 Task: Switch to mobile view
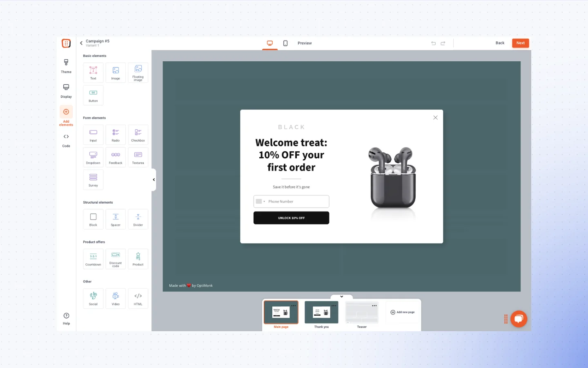click(285, 43)
